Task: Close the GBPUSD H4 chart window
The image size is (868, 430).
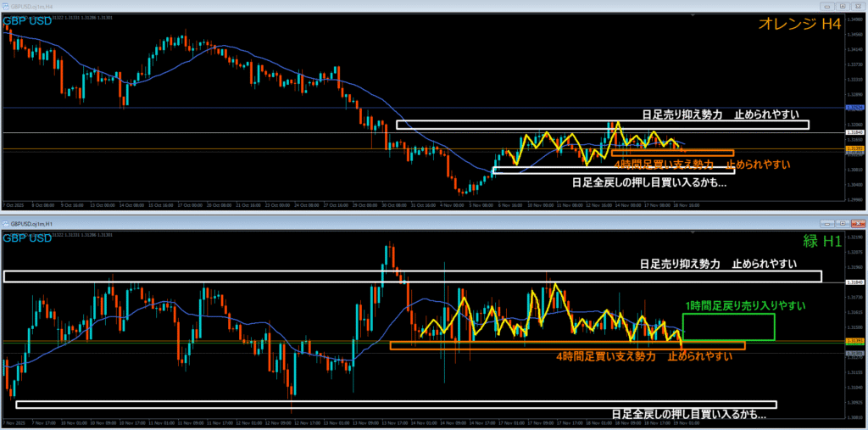Action: click(858, 6)
